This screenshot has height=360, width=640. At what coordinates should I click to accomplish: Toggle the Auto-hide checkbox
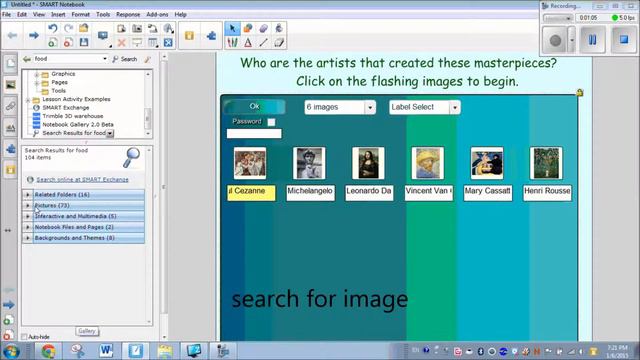coord(24,337)
